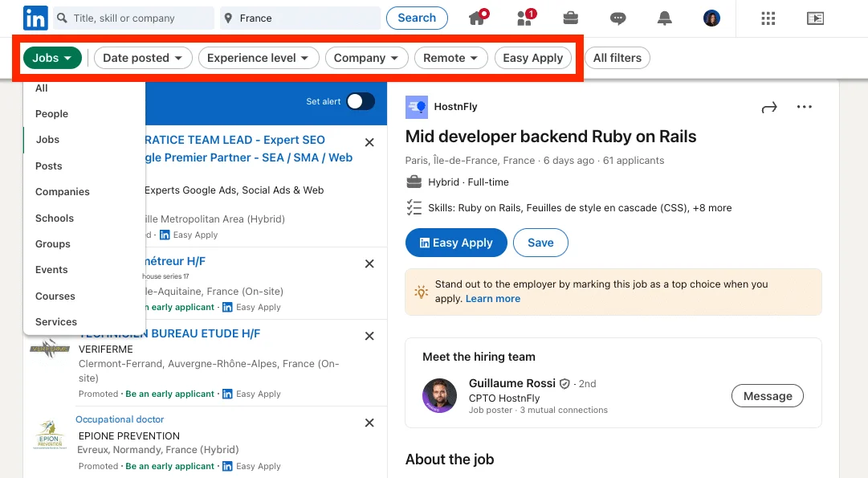Select Courses in the search type menu

point(84,296)
